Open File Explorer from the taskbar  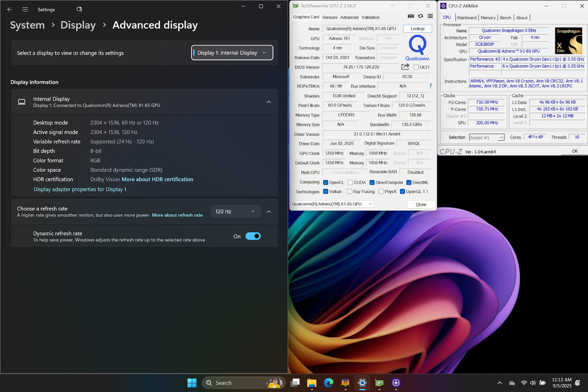(x=312, y=383)
